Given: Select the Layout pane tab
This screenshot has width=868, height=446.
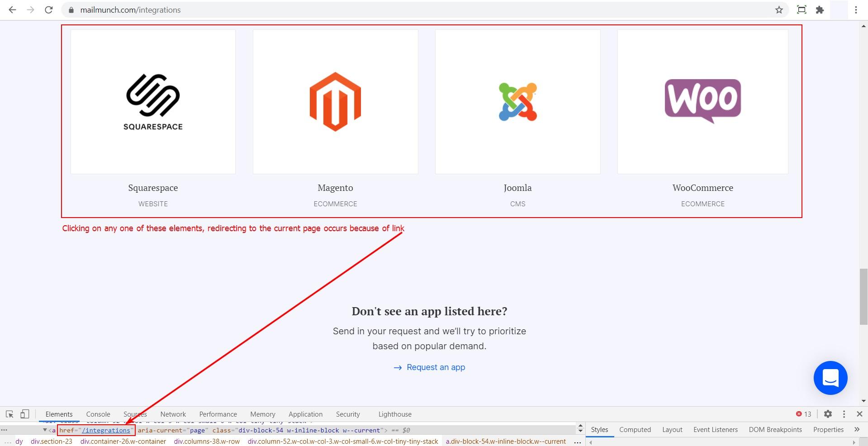Looking at the screenshot, I should [672, 430].
